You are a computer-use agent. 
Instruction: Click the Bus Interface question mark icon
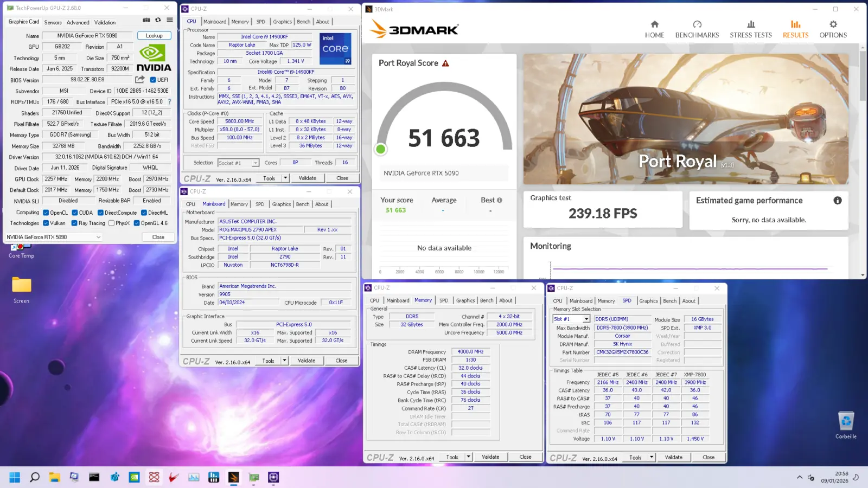169,101
